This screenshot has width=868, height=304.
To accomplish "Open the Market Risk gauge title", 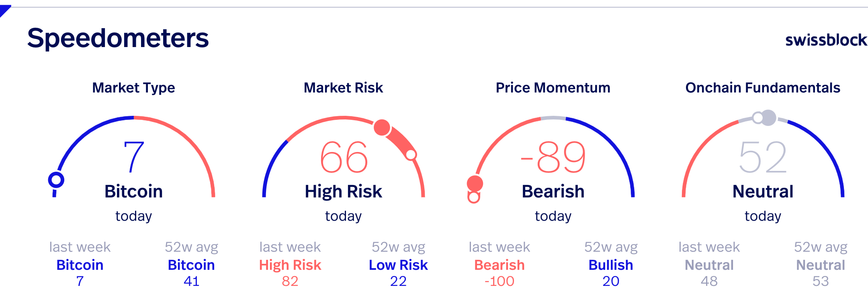I will pyautogui.click(x=343, y=88).
